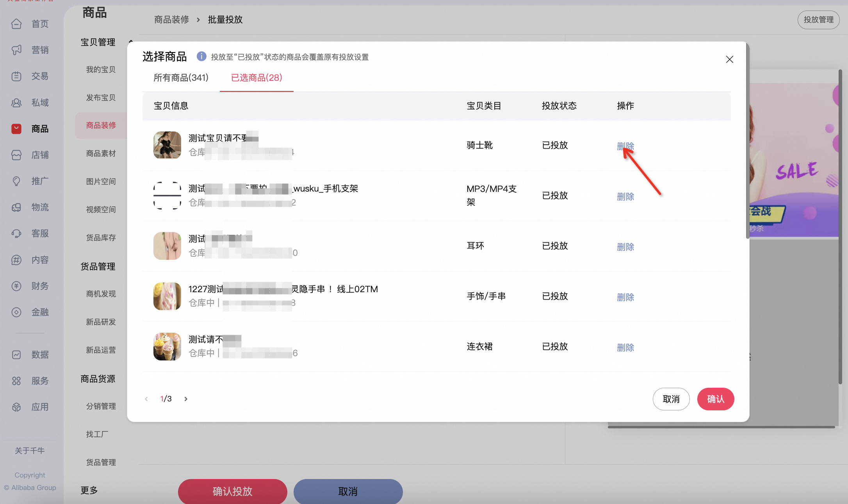The width and height of the screenshot is (848, 504).
Task: Open 商品素材 menu item
Action: coord(101,153)
